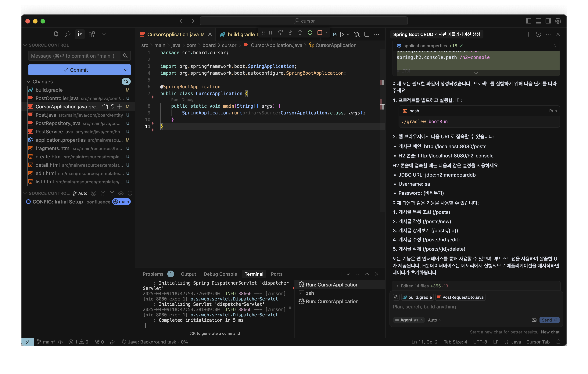
Task: Switch to the Debug Console tab
Action: [220, 274]
